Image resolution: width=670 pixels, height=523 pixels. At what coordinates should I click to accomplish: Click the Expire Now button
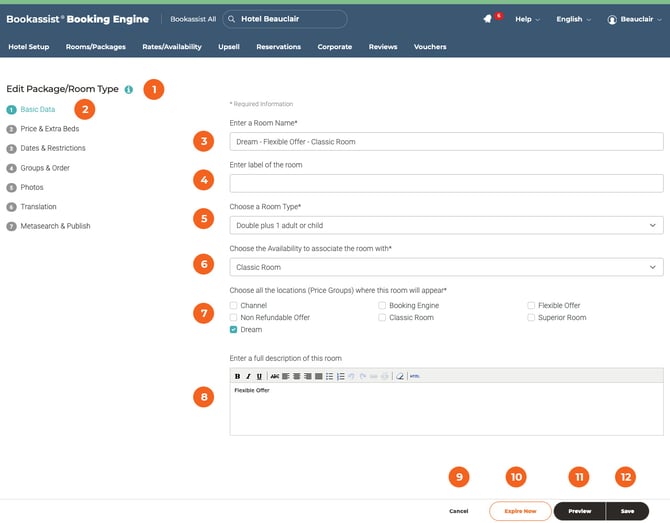click(519, 511)
